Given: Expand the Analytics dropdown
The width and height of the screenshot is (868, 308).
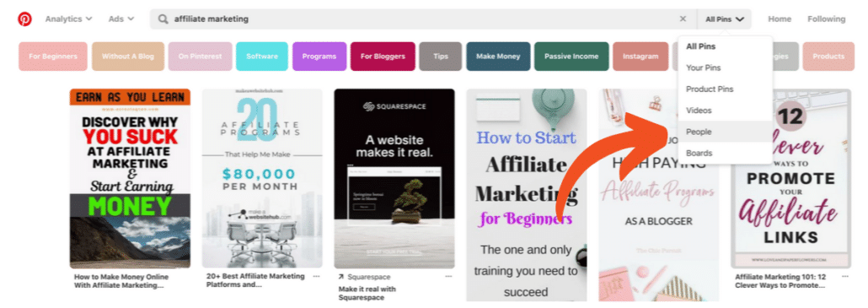Looking at the screenshot, I should tap(68, 19).
